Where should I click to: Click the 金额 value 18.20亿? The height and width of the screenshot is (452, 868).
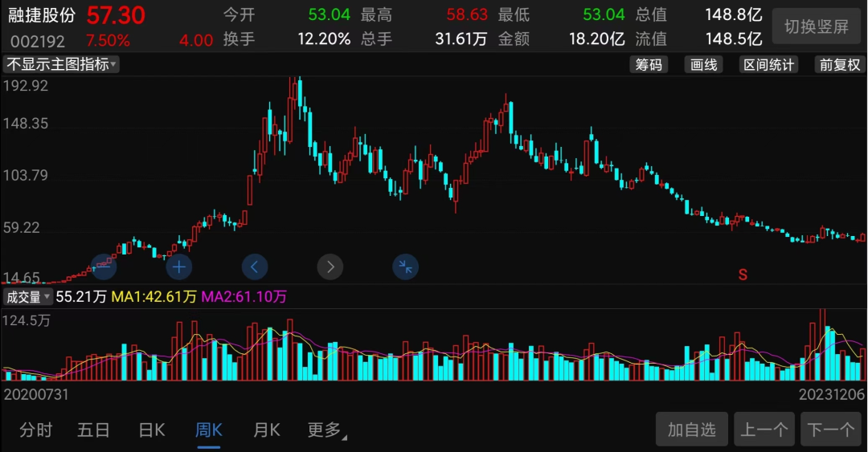[x=596, y=39]
